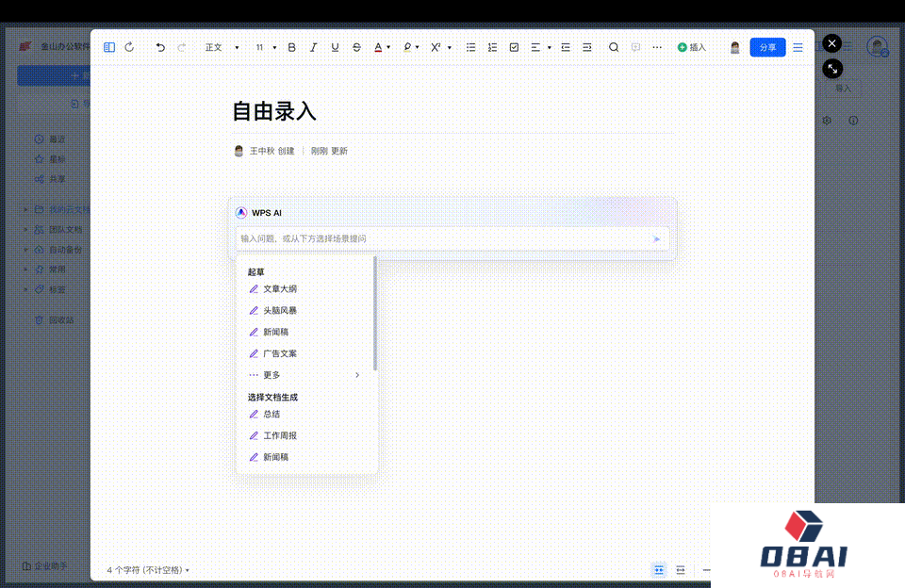Toggle strikethrough formatting
This screenshot has width=905, height=588.
coord(356,47)
